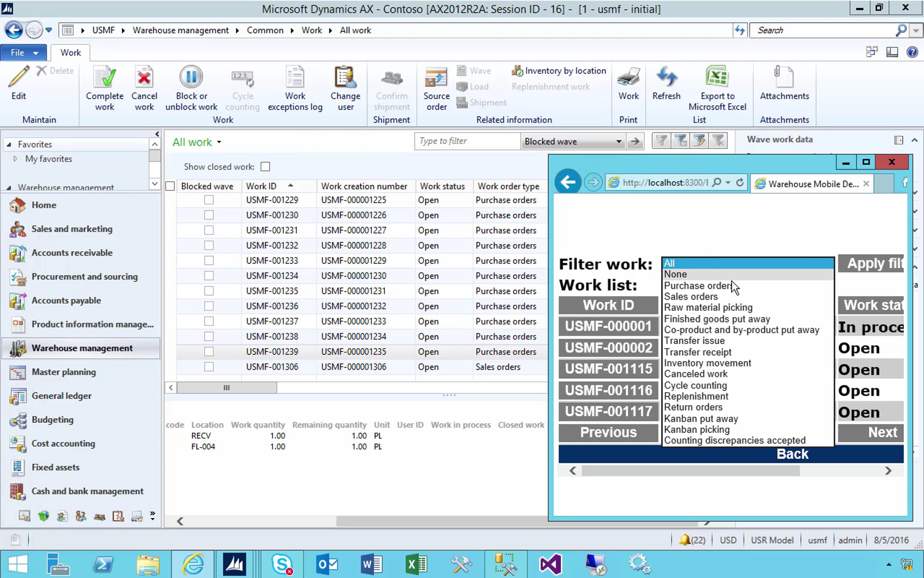
Task: Expand My favorites tree node
Action: point(15,159)
